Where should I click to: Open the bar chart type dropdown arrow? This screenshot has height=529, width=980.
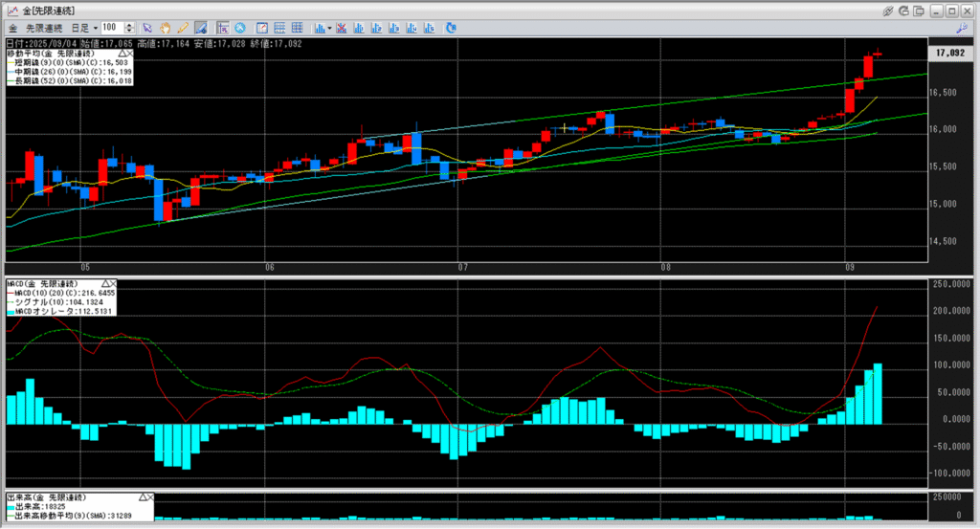click(329, 28)
